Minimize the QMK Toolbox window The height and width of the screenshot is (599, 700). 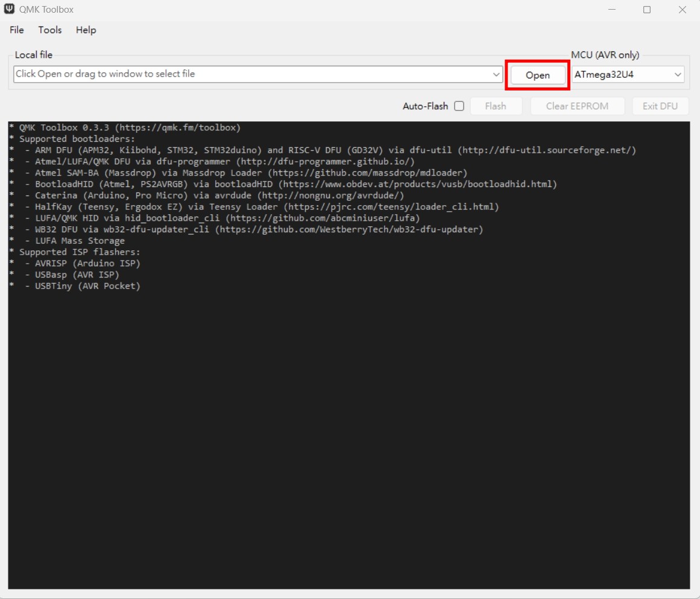tap(612, 10)
